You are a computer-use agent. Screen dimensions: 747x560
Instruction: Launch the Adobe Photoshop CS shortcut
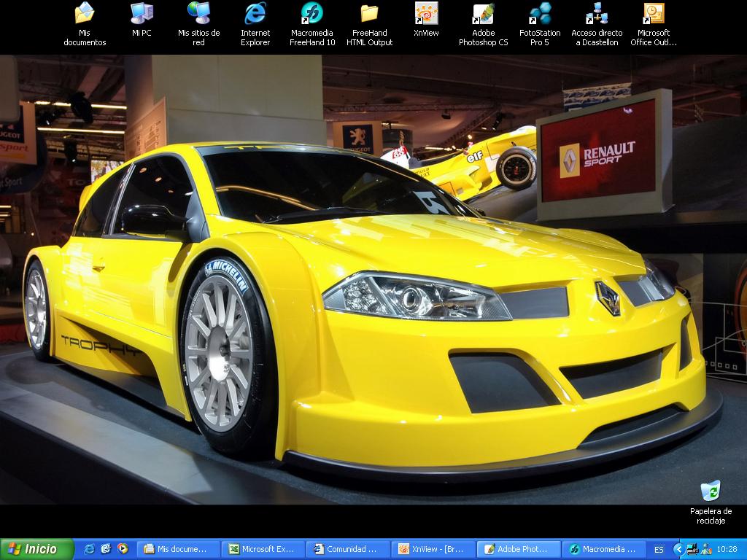coord(483,15)
